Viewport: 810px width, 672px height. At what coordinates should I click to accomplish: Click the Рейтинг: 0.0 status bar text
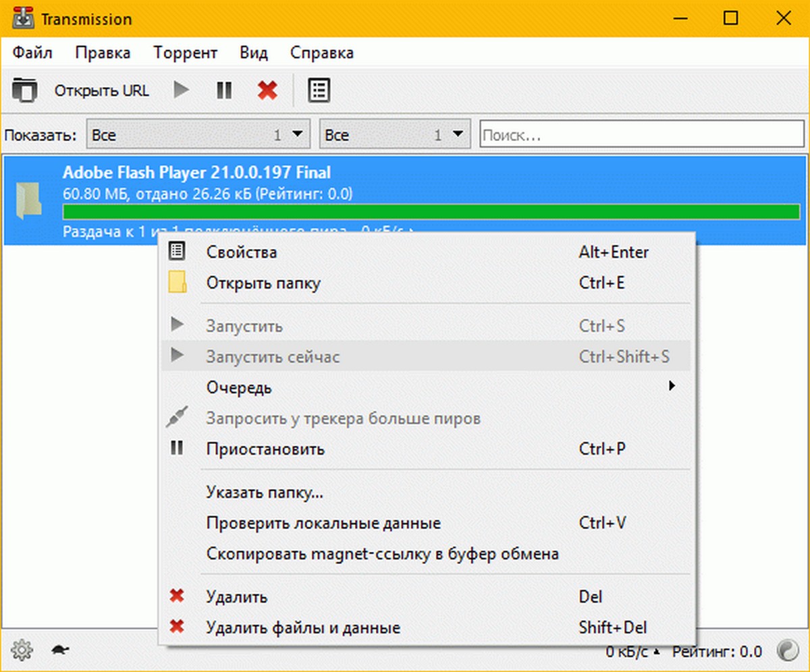pos(717,652)
